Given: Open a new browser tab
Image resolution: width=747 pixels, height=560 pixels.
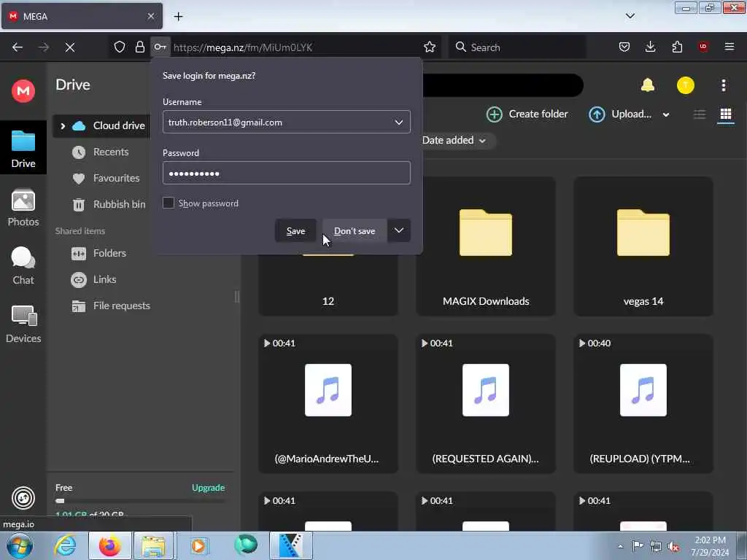Looking at the screenshot, I should 178,17.
